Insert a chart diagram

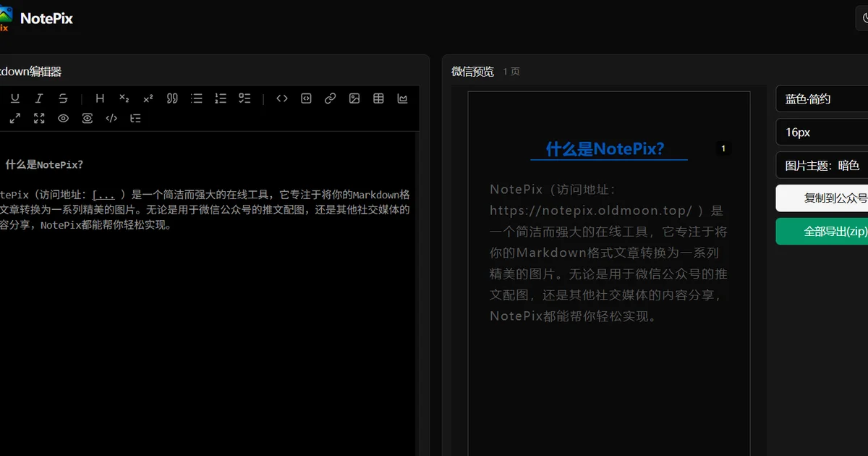point(403,98)
